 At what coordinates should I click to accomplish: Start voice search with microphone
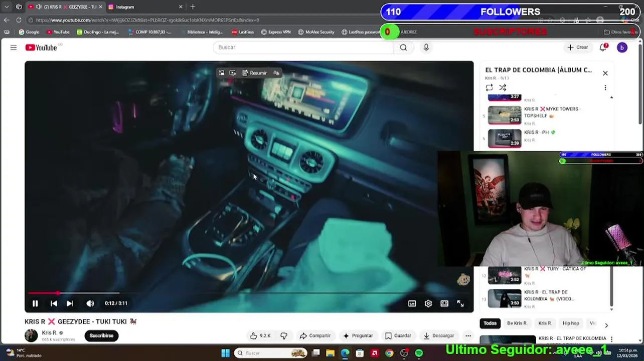point(426,47)
